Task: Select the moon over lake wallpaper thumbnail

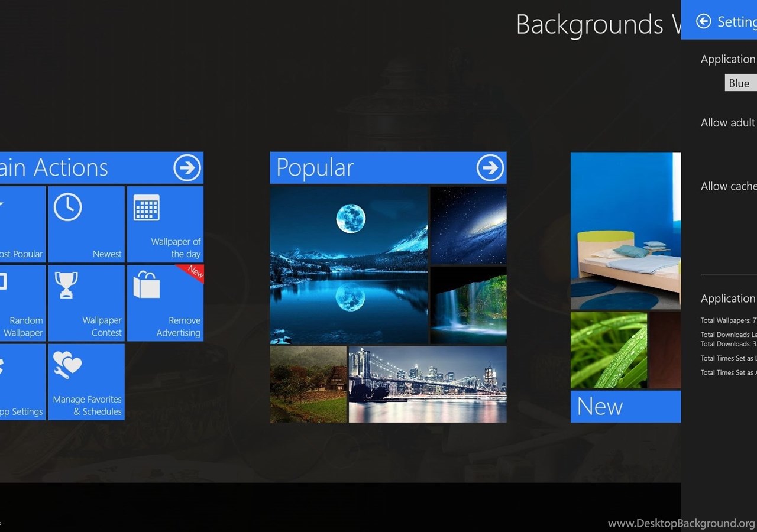Action: click(x=348, y=265)
